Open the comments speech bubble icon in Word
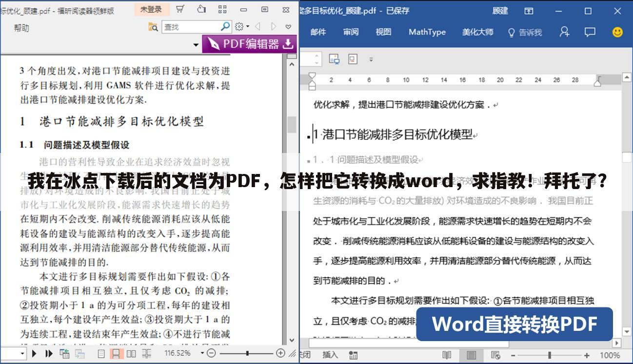This screenshot has height=364, width=633. (590, 32)
